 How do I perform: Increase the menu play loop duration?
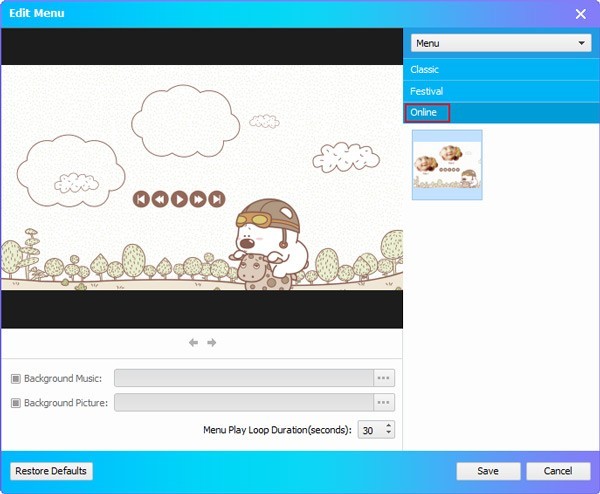coord(389,425)
